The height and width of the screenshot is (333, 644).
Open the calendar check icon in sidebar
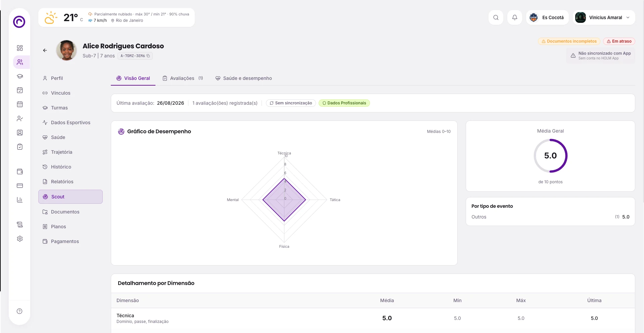(20, 90)
